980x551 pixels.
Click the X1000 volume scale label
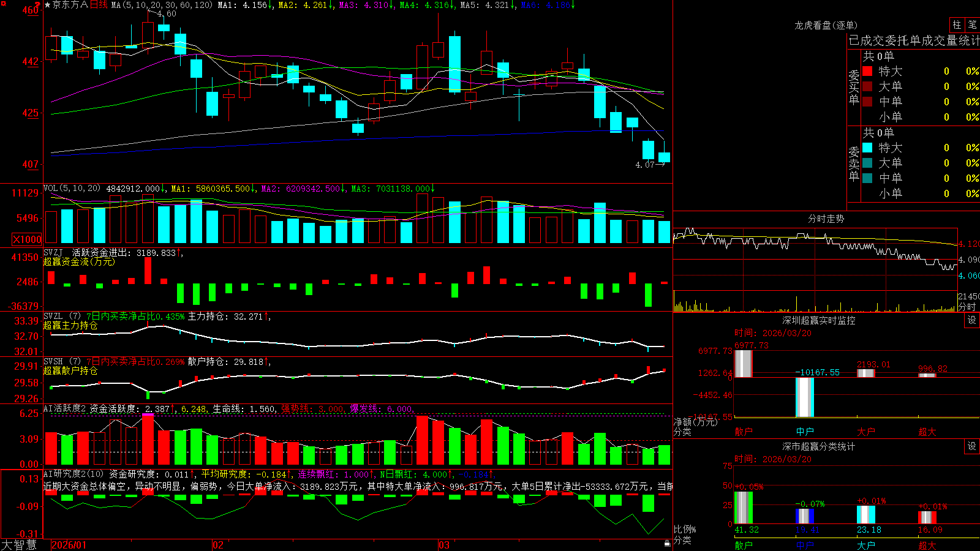(27, 239)
